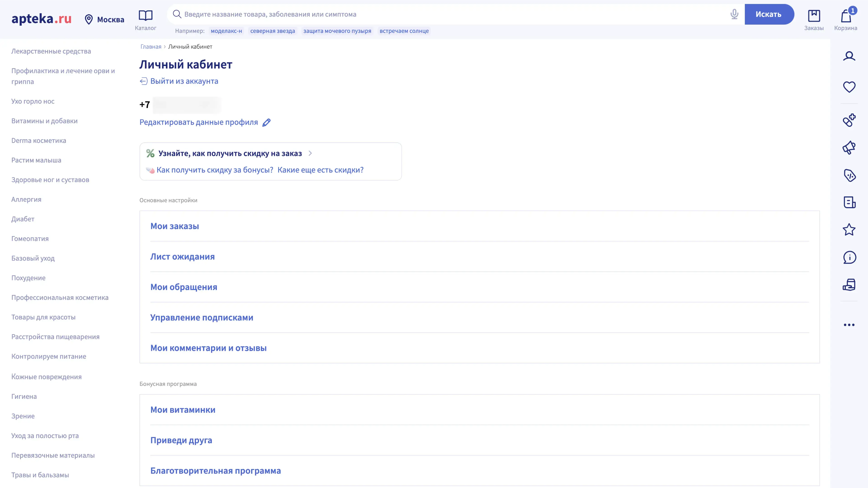Image resolution: width=868 pixels, height=488 pixels.
Task: Open the shopping cart icon
Action: click(x=845, y=16)
